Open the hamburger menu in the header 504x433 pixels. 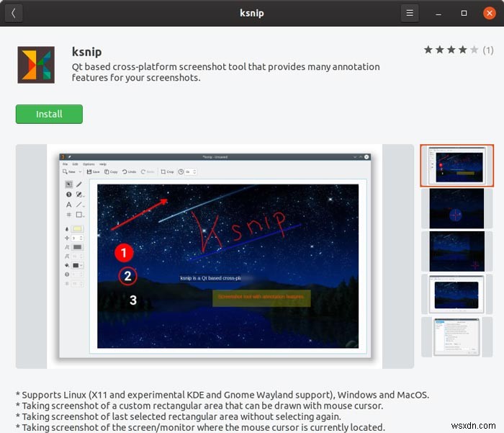pos(410,13)
